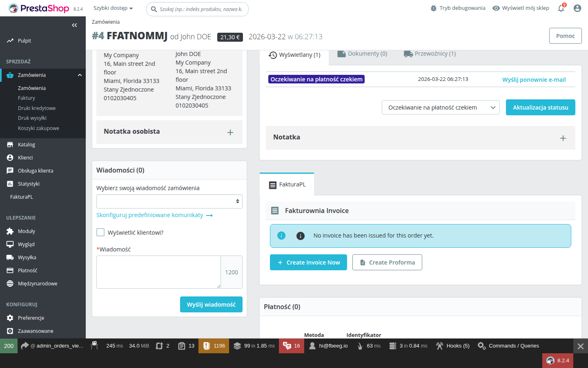588x368 pixels.
Task: Click the Hooks icon in debug toolbar
Action: click(x=439, y=346)
